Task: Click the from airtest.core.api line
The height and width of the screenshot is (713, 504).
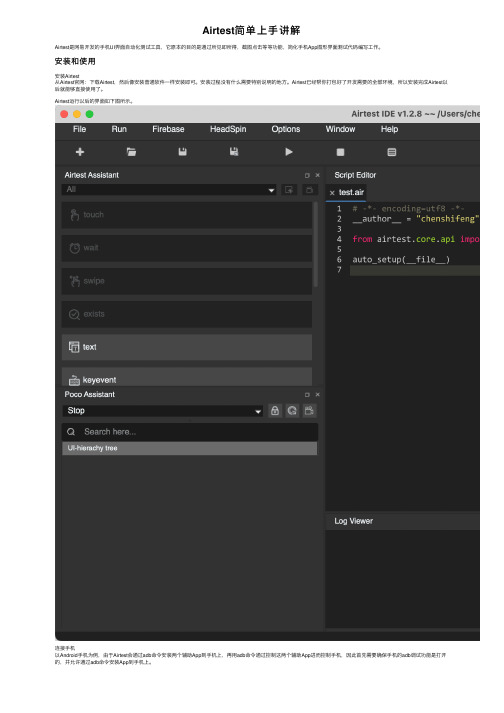Action: click(416, 239)
